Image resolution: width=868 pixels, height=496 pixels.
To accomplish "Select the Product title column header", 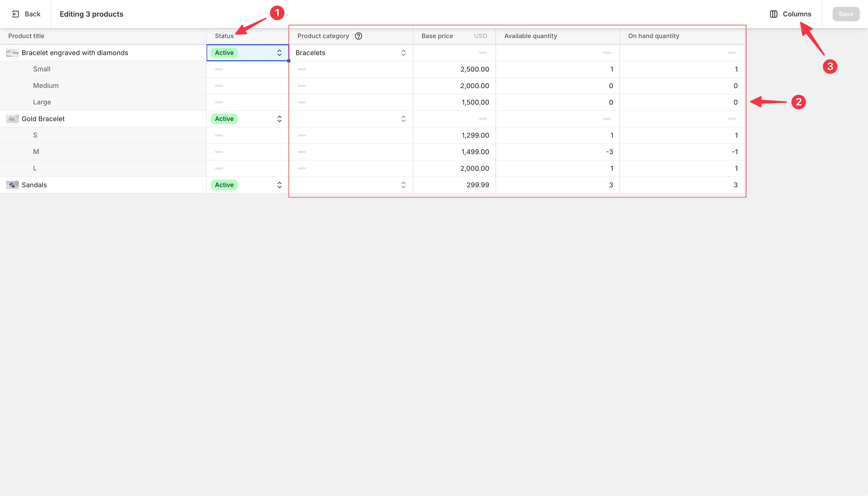I will [103, 36].
